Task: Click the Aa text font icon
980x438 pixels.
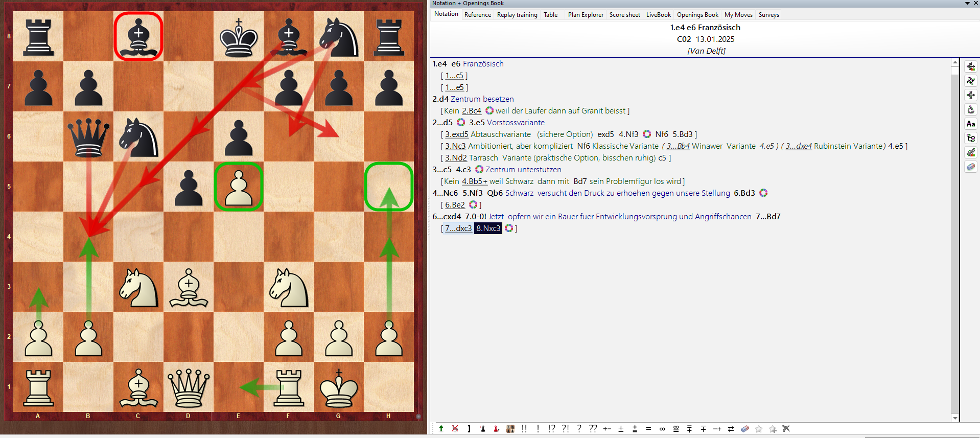Action: pos(970,124)
